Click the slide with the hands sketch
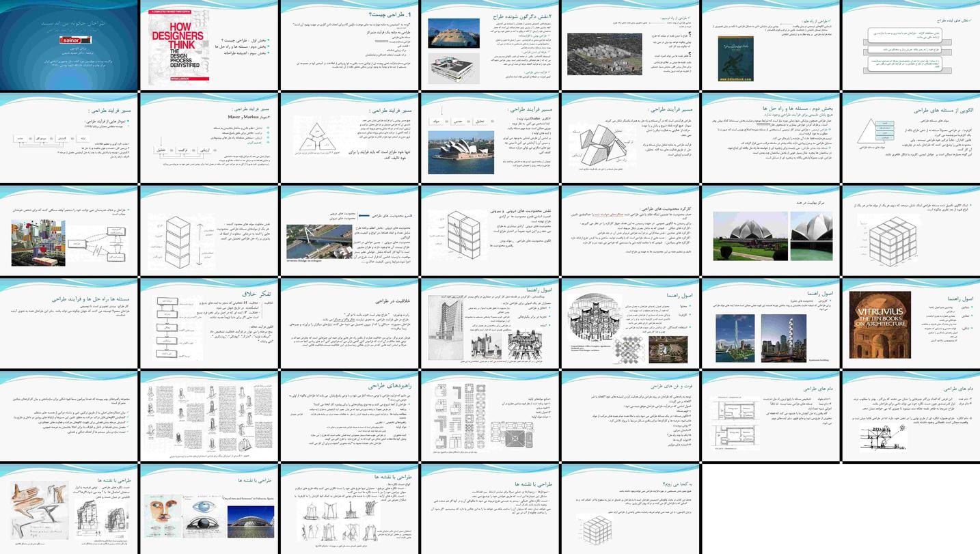The width and height of the screenshot is (980, 554). point(69,508)
